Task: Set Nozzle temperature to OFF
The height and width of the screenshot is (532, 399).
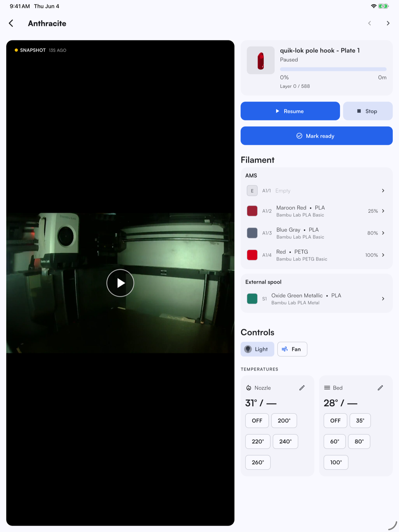Action: 257,421
